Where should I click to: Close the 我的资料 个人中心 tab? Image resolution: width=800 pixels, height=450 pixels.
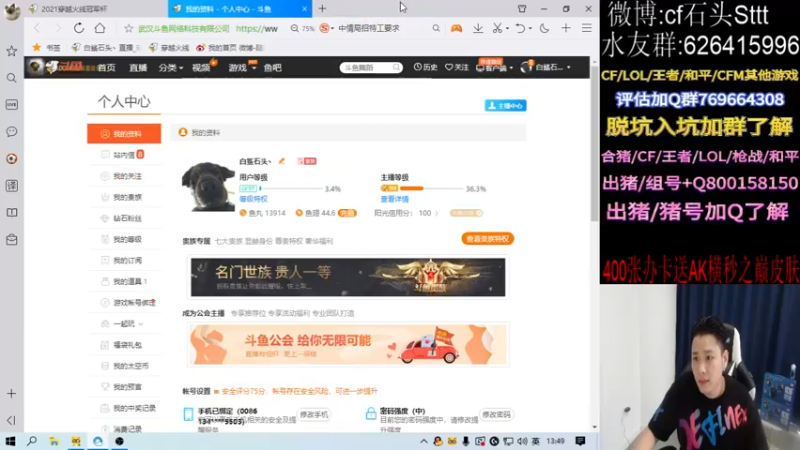(304, 9)
